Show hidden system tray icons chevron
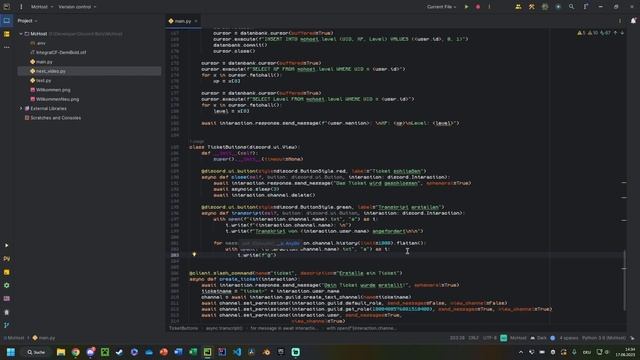The width and height of the screenshot is (640, 360). tap(521, 352)
